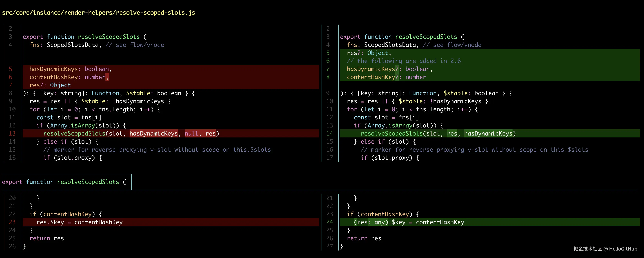Click the export function resolveScopedSlots hunk header
The image size is (644, 258).
pyautogui.click(x=64, y=182)
